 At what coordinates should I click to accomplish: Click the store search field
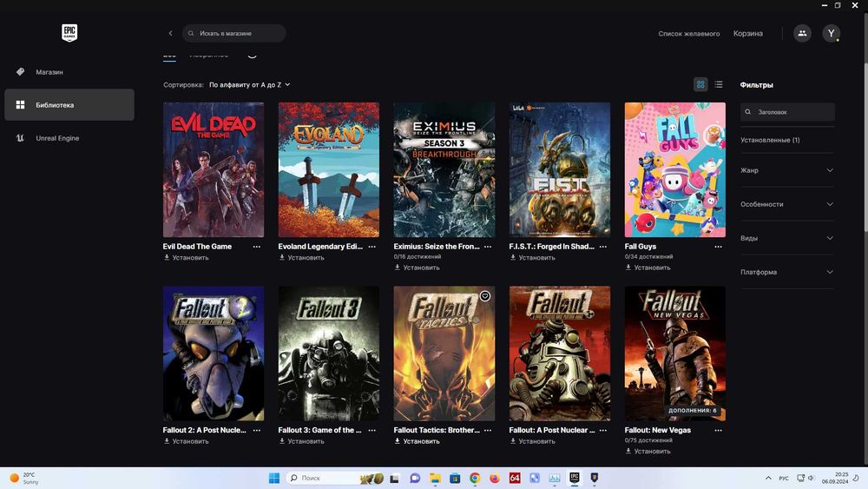234,33
